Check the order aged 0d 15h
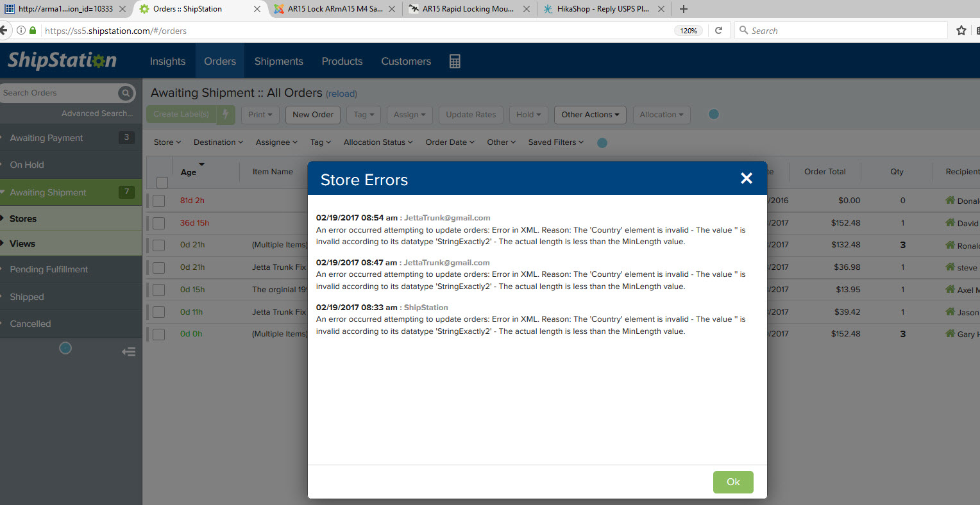 159,290
